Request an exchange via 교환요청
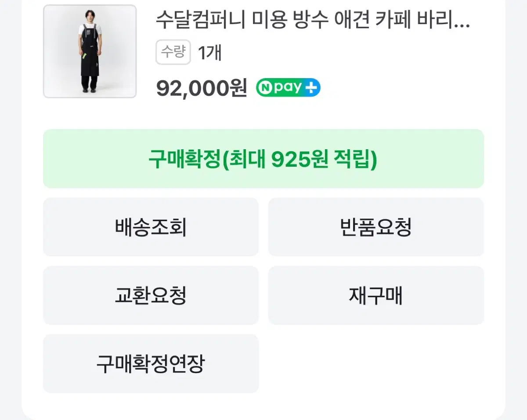Viewport: 527px width, 420px height. (151, 295)
